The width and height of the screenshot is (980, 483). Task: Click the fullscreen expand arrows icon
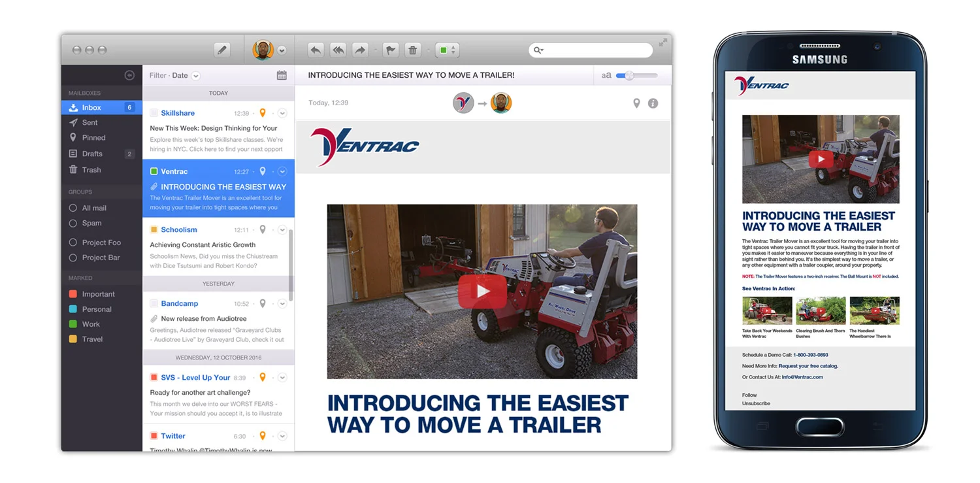pyautogui.click(x=663, y=42)
